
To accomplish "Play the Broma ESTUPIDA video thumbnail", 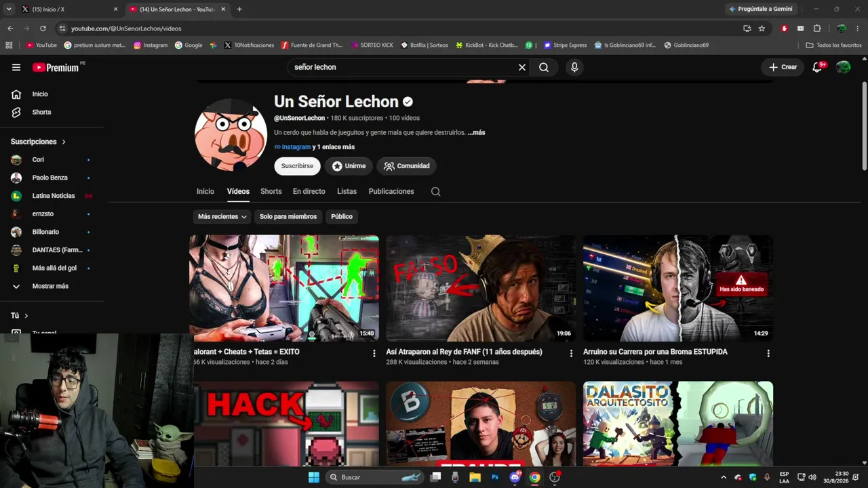I will [678, 288].
